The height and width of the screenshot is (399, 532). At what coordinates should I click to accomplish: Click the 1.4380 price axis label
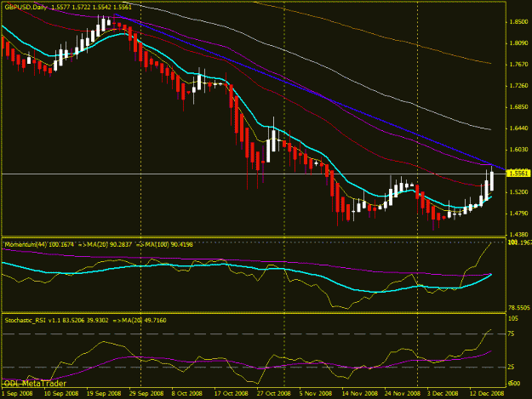point(518,235)
